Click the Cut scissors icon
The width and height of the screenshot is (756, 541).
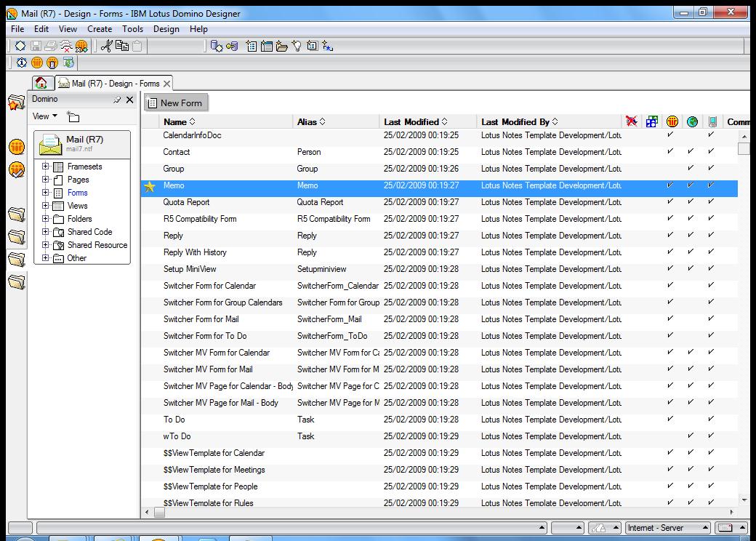[107, 46]
